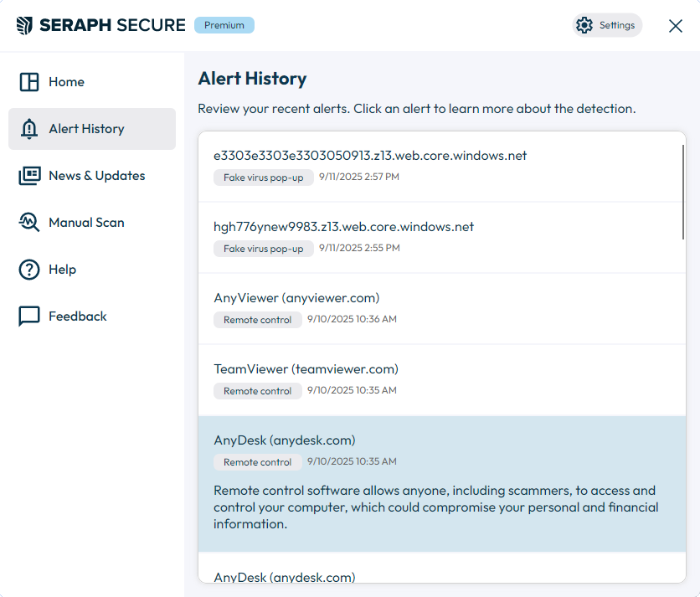Expand the e3303e3303e3303050913 alert entry
This screenshot has height=597, width=700.
point(441,167)
